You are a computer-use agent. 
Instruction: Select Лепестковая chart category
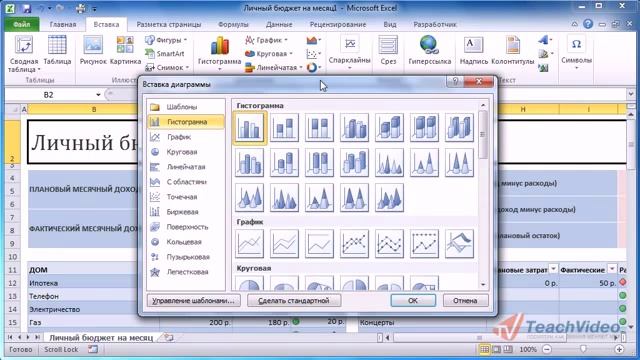point(185,272)
